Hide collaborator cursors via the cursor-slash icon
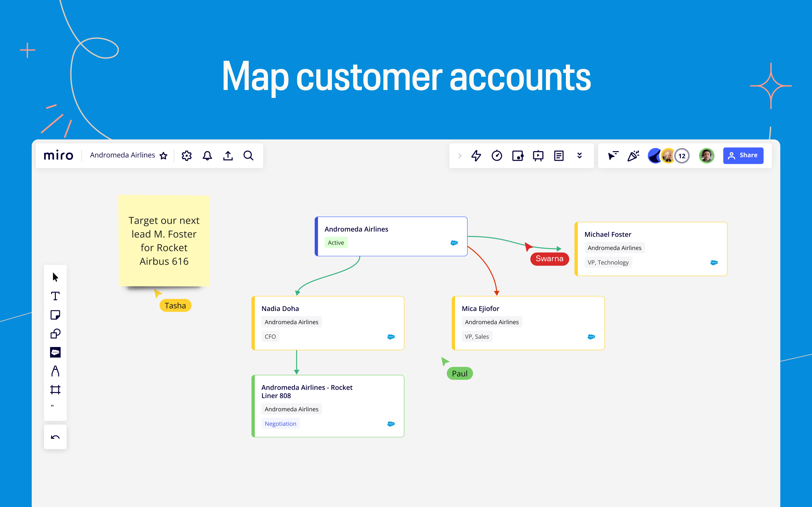 (613, 155)
